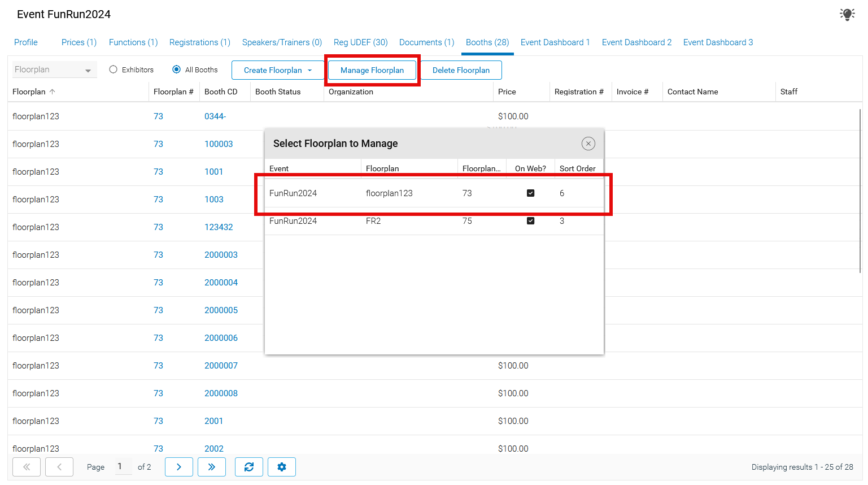Open Event Dashboard 2 tab
Screen dimensions: 868x485
637,42
